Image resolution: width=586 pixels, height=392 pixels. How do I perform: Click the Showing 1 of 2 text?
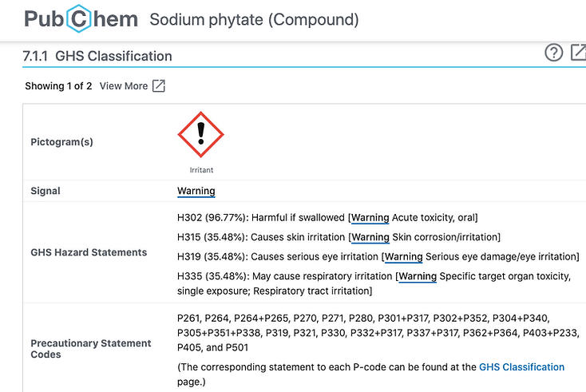(58, 86)
